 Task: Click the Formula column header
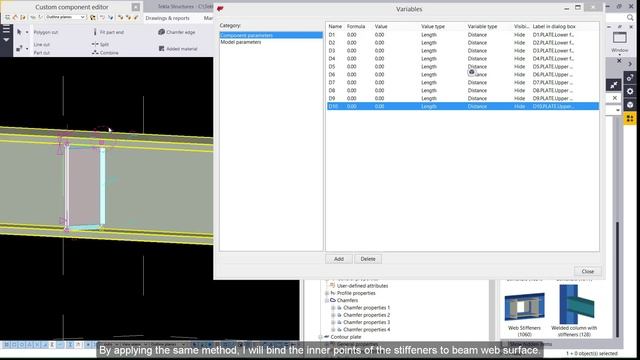(356, 27)
